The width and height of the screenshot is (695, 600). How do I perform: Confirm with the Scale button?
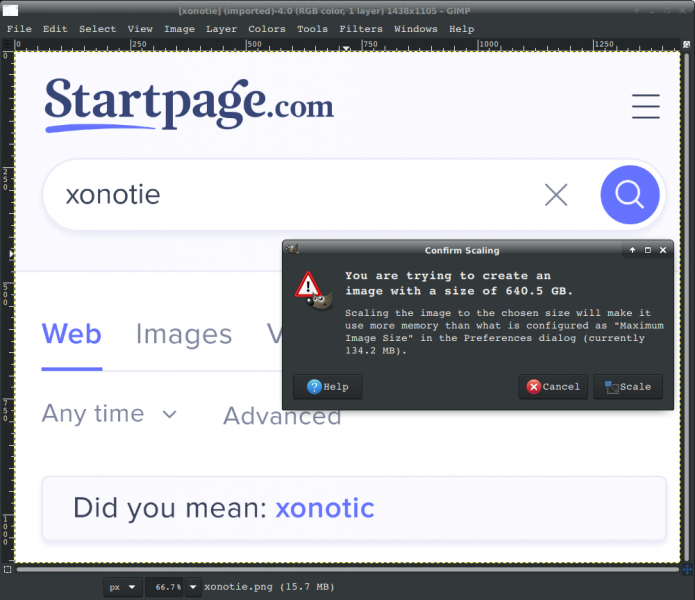[x=628, y=387]
